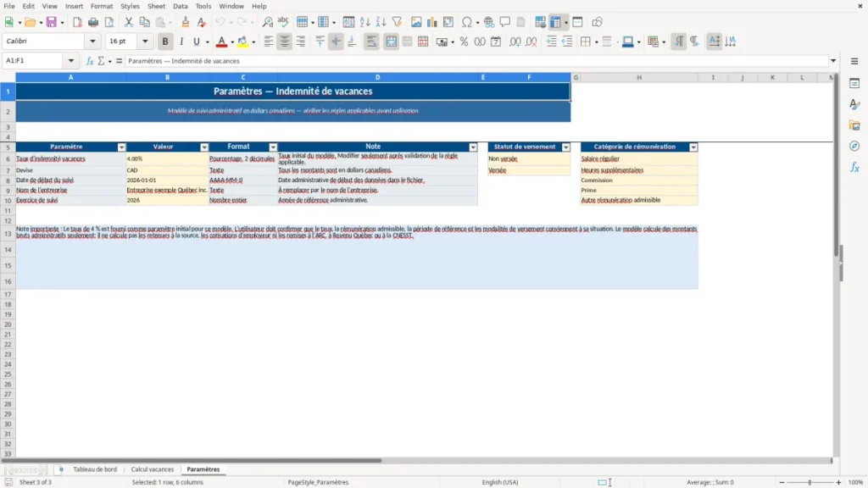Open the AutoFilter toolbar icon
The image size is (868, 488).
tap(397, 22)
